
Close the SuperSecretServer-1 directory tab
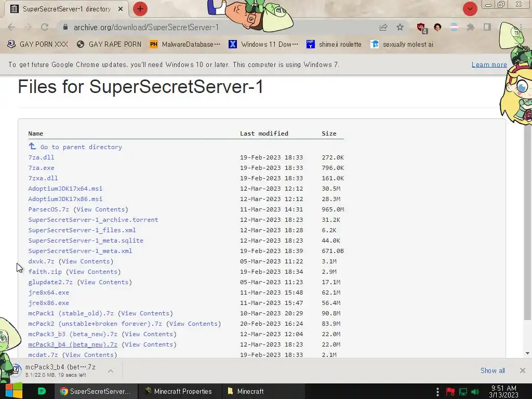[121, 9]
